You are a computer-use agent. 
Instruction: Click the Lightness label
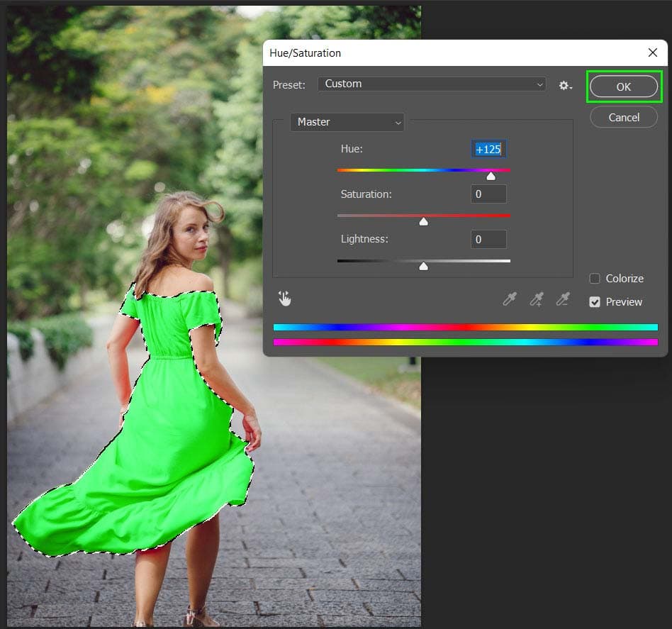coord(364,239)
